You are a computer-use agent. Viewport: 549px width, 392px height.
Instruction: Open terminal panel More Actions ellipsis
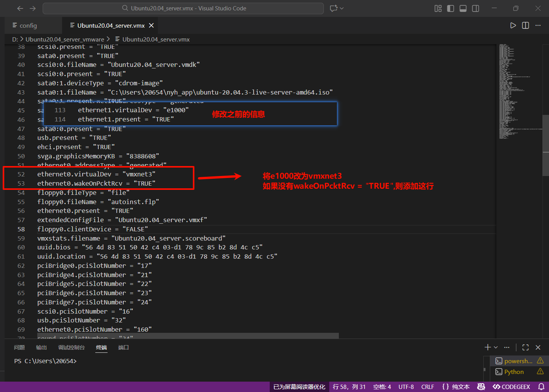[x=507, y=347]
